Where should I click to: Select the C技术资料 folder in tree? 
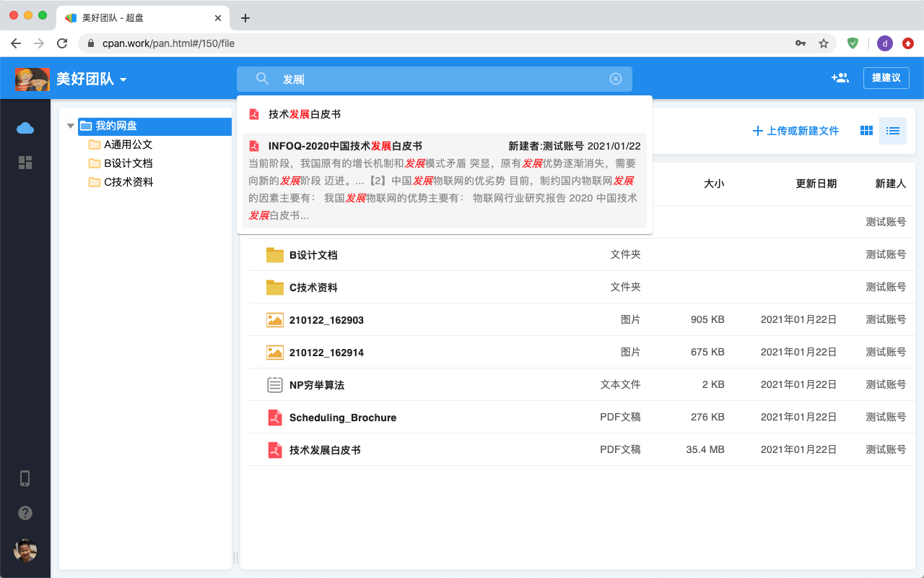click(x=128, y=182)
